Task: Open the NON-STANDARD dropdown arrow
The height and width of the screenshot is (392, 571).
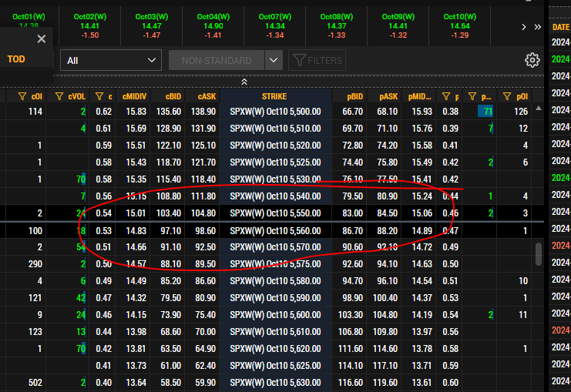Action: point(274,60)
